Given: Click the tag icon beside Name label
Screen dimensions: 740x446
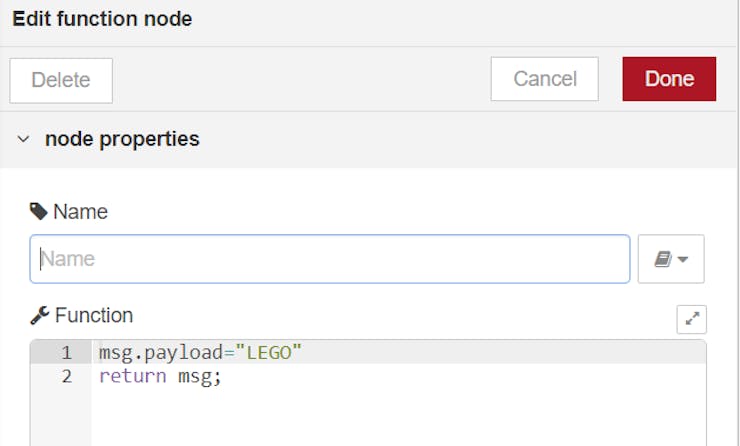Looking at the screenshot, I should (x=38, y=211).
